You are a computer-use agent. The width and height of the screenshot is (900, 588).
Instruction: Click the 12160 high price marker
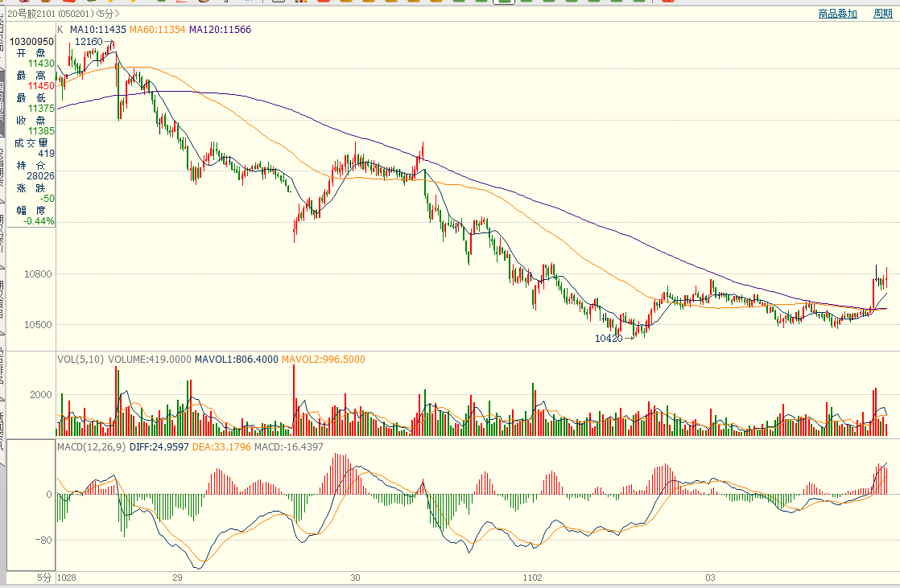click(89, 41)
